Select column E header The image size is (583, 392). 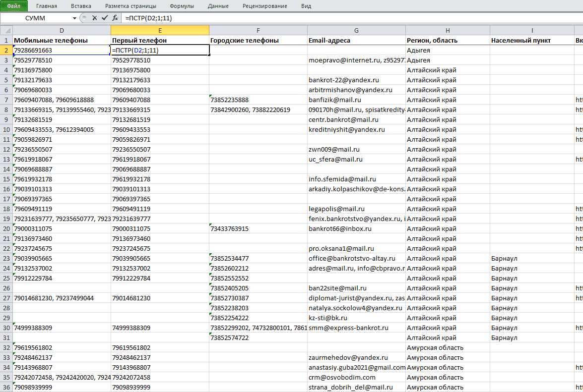(160, 30)
